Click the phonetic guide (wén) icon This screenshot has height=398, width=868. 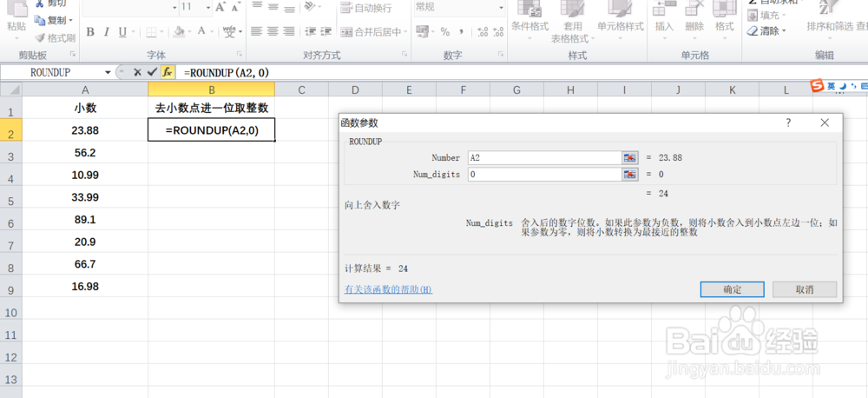[x=229, y=31]
